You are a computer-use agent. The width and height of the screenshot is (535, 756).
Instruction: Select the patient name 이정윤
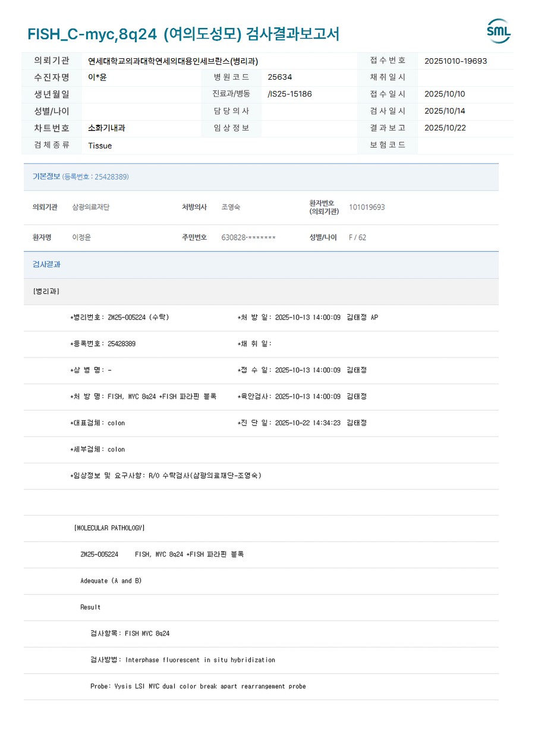(81, 237)
